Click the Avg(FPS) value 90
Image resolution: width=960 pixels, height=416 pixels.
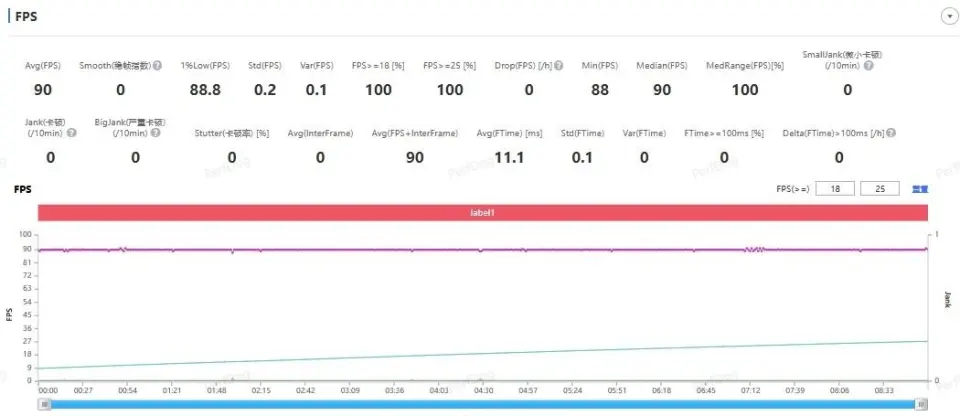(43, 90)
